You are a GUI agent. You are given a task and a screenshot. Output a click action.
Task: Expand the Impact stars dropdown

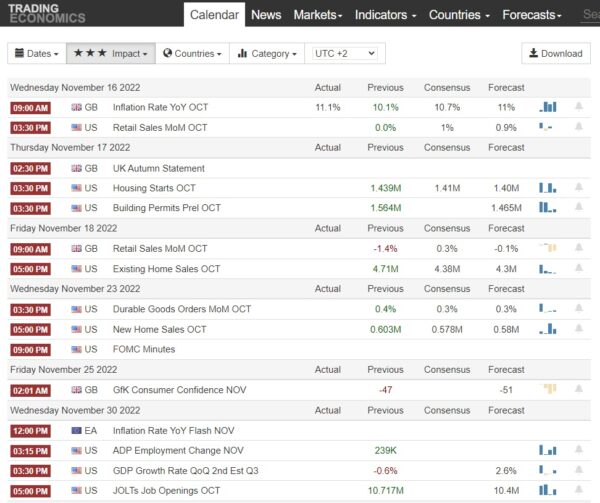coord(110,53)
